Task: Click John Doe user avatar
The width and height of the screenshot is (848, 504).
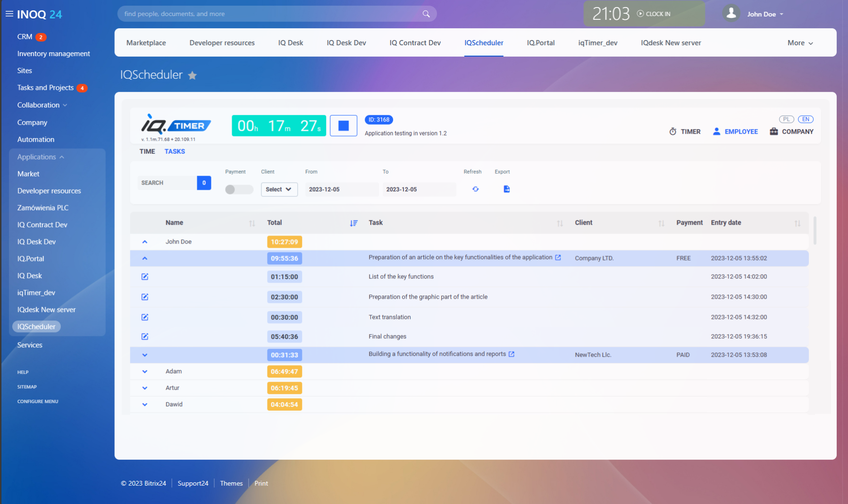Action: 731,14
